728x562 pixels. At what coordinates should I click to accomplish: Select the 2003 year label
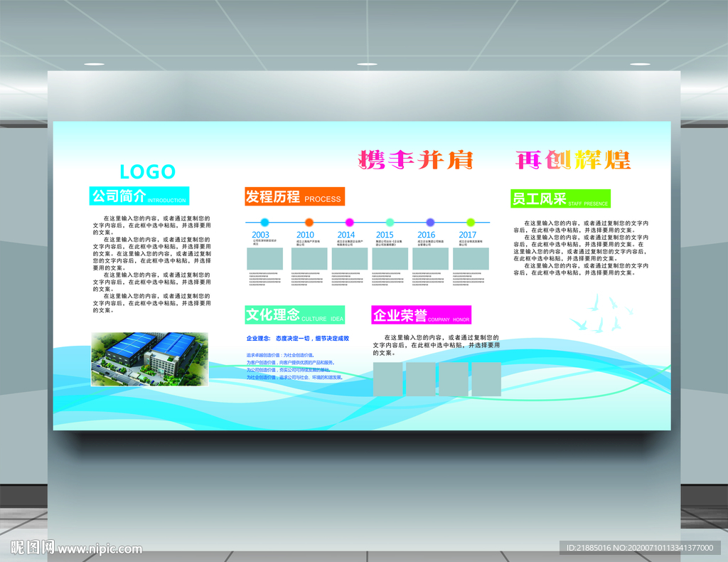tap(260, 235)
